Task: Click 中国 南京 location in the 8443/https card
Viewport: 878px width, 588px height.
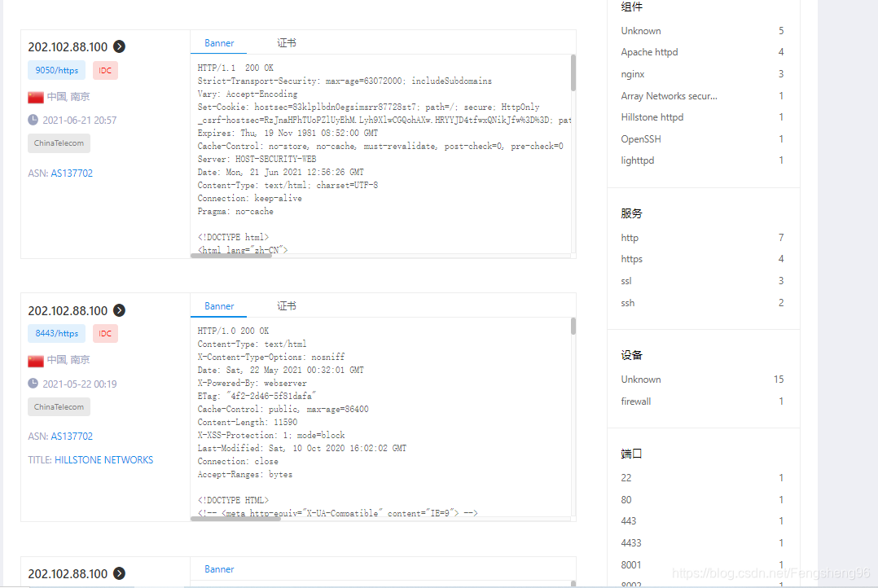Action: (x=68, y=360)
